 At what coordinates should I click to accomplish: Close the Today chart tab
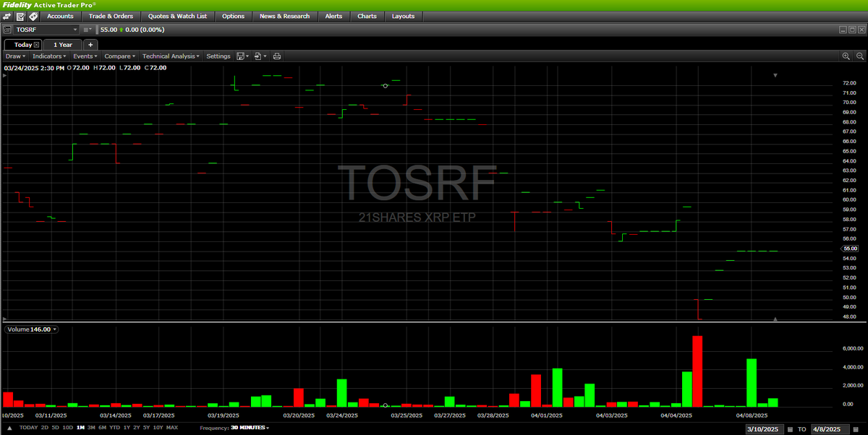click(36, 45)
